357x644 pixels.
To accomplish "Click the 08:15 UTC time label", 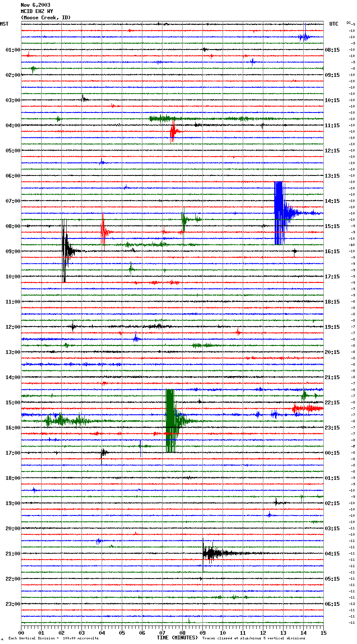I will pos(332,50).
